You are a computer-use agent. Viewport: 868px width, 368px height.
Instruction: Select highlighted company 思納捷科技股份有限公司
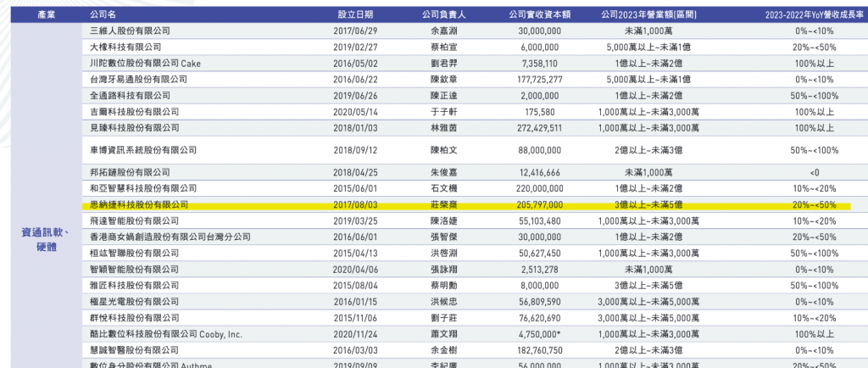click(x=138, y=204)
